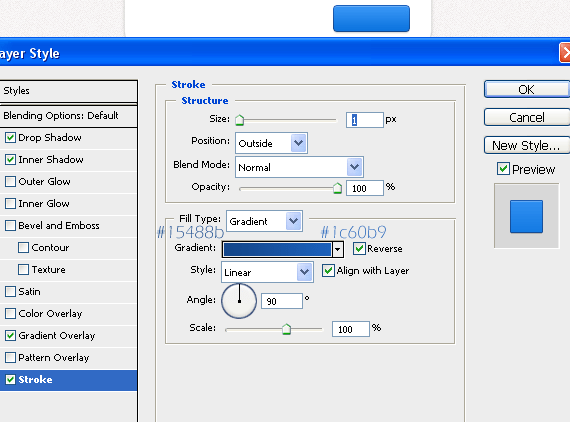
Task: Select Gradient Overlay in styles list
Action: point(57,336)
